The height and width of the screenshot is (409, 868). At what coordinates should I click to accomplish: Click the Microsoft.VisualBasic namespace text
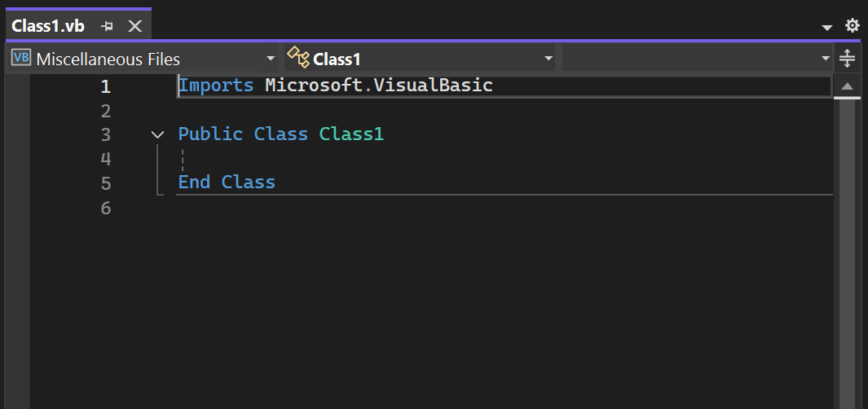(379, 86)
